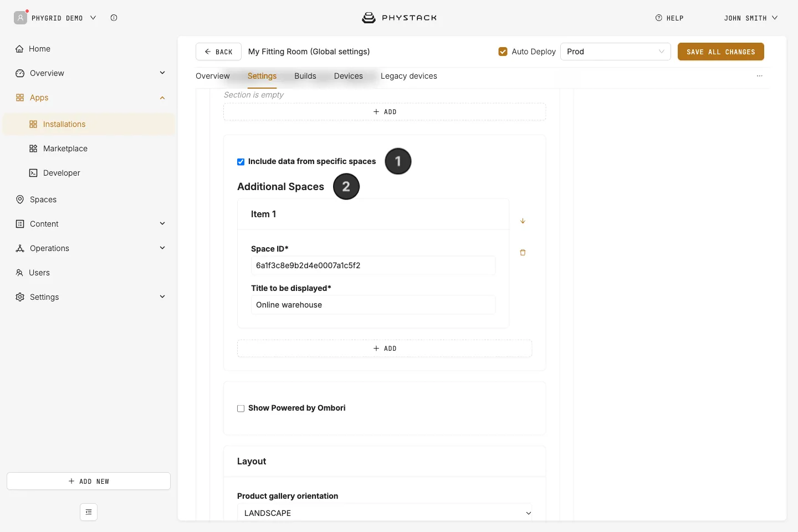Click the Back button
This screenshot has width=798, height=532.
218,52
